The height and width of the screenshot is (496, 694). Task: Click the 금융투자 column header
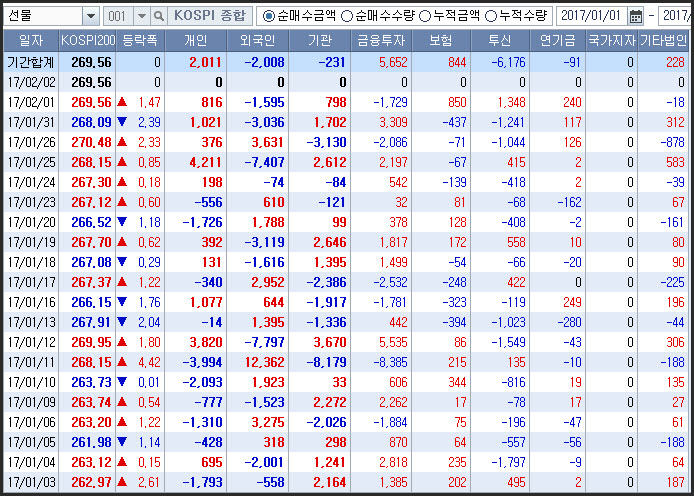(381, 41)
